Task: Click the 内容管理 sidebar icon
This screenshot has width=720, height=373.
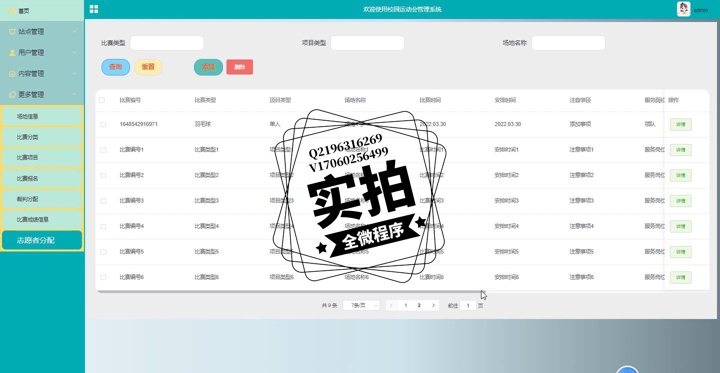Action: point(12,73)
